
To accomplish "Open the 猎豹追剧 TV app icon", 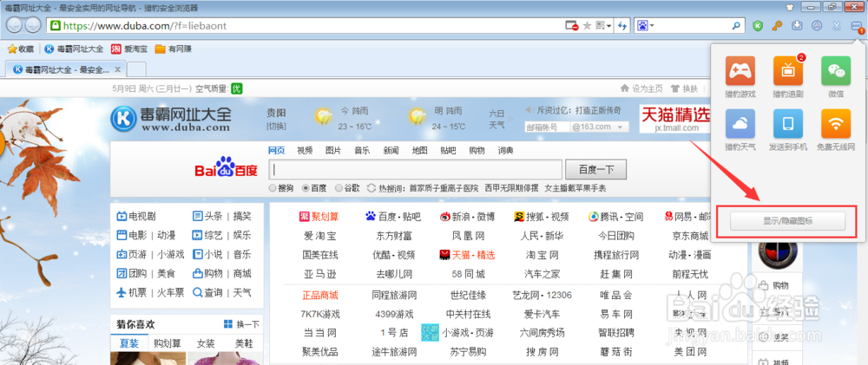I will click(x=788, y=71).
